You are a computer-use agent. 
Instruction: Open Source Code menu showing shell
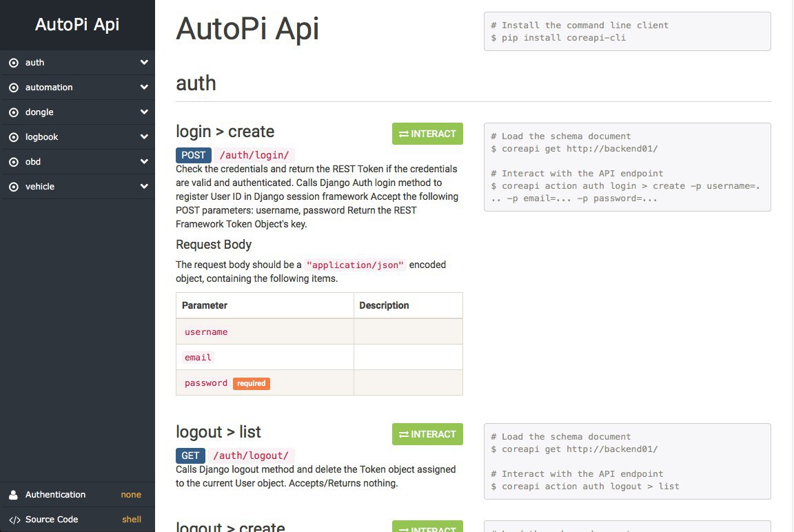[77, 520]
